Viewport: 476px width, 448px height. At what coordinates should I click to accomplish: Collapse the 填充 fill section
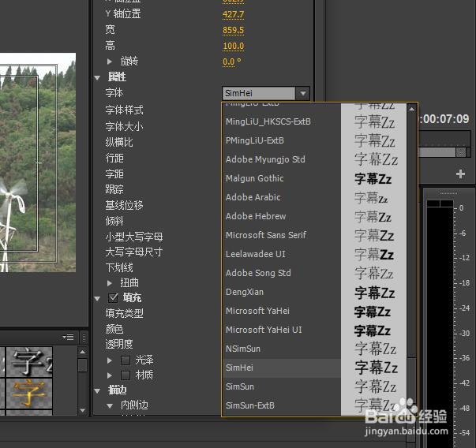pos(97,298)
